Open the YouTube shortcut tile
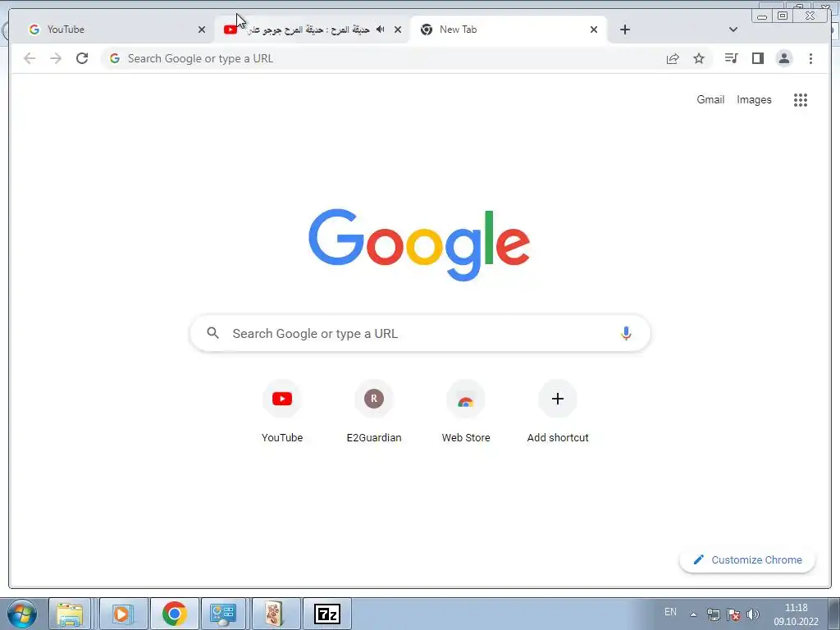 (282, 413)
